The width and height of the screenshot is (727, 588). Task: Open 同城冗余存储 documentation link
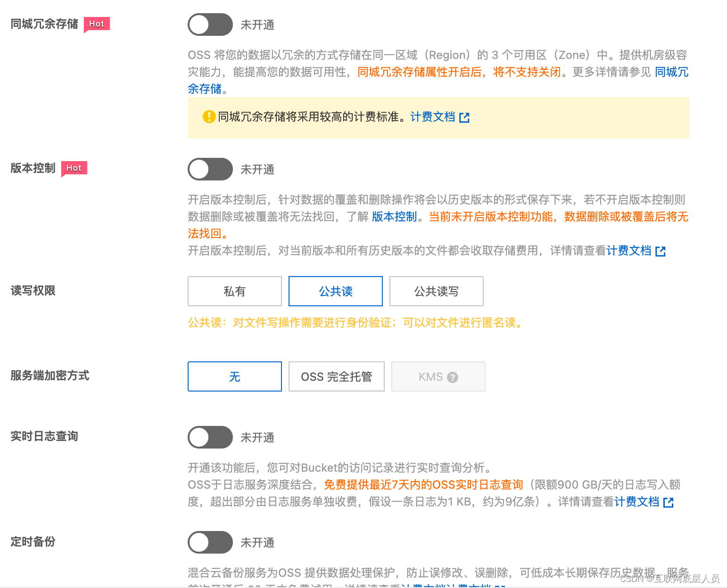[x=671, y=72]
